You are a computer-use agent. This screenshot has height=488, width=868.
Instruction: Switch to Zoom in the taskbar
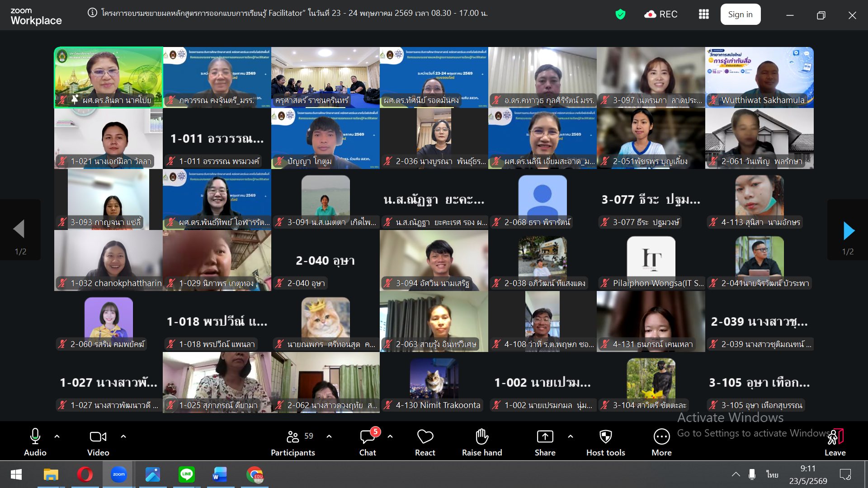(x=118, y=474)
